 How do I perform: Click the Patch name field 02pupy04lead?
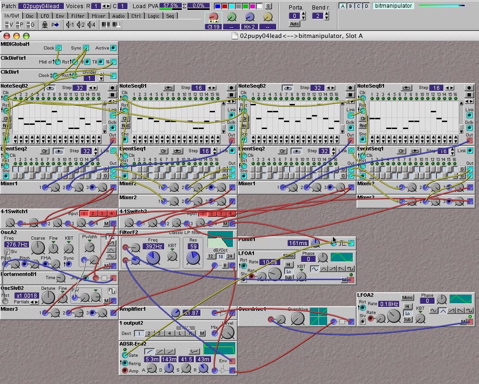pyautogui.click(x=41, y=6)
